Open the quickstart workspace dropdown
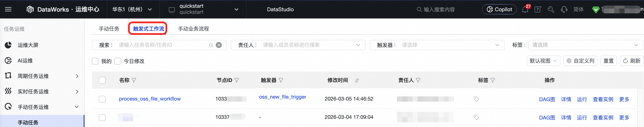 (203, 9)
